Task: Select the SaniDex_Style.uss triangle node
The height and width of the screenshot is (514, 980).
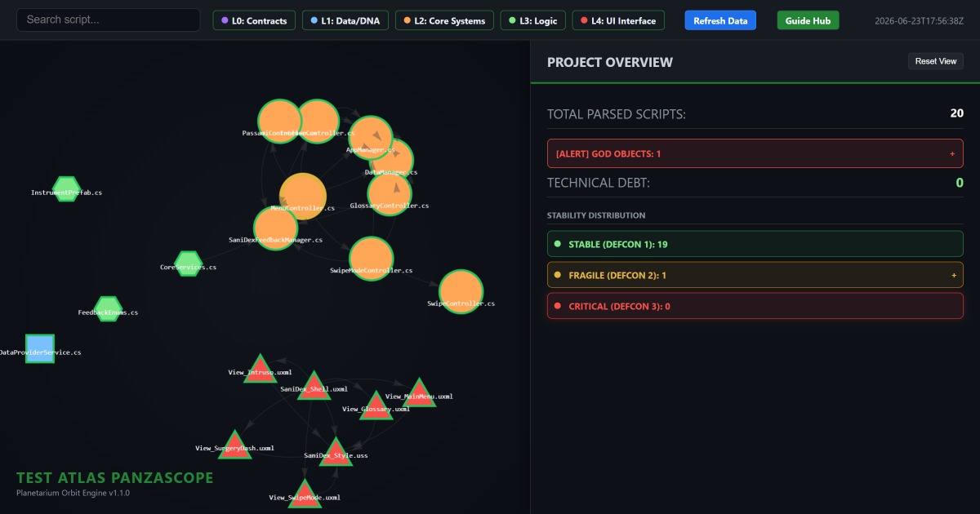Action: click(x=336, y=452)
